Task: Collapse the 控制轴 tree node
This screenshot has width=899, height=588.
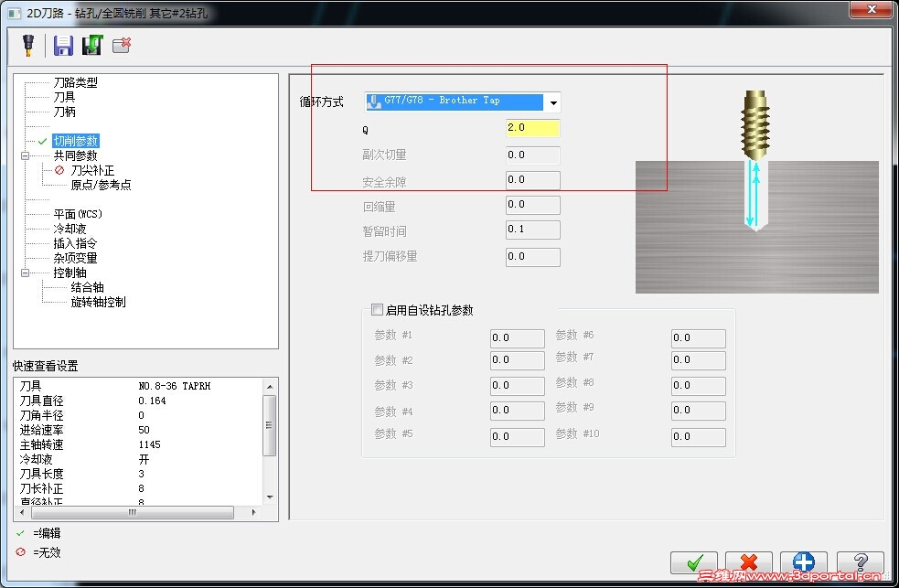Action: [25, 273]
